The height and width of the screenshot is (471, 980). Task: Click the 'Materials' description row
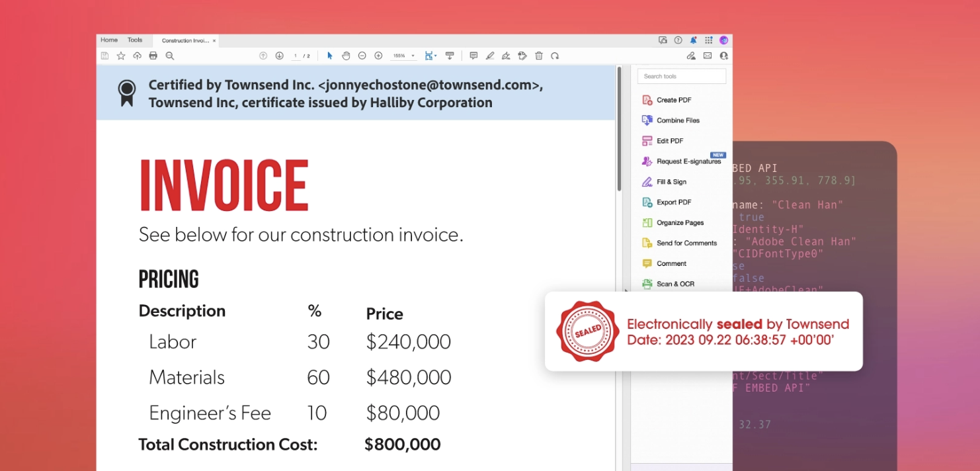[187, 378]
